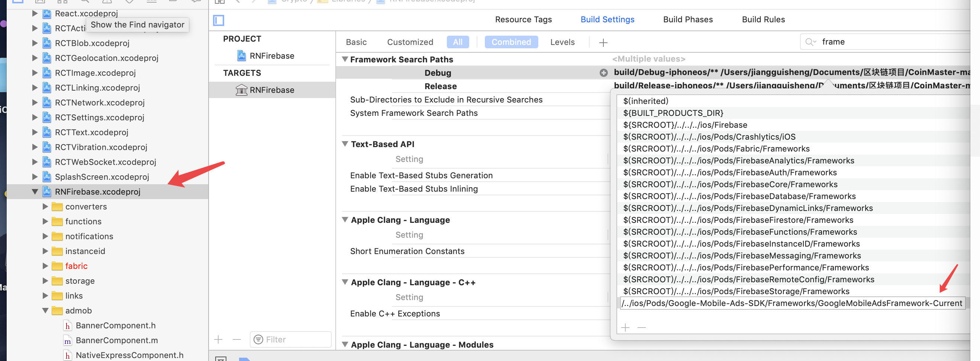Viewport: 980px width, 361px height.
Task: Collapse the Framework Search Paths setting
Action: tap(345, 59)
